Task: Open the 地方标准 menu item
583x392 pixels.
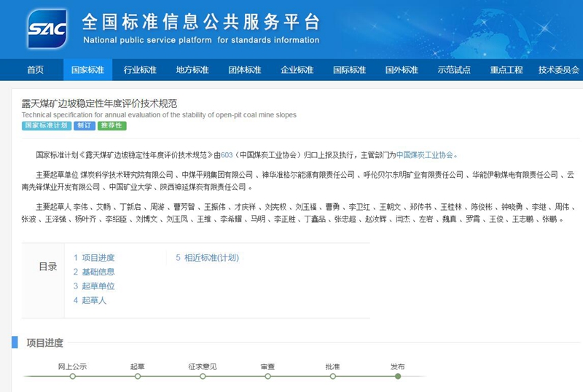Action: (192, 70)
